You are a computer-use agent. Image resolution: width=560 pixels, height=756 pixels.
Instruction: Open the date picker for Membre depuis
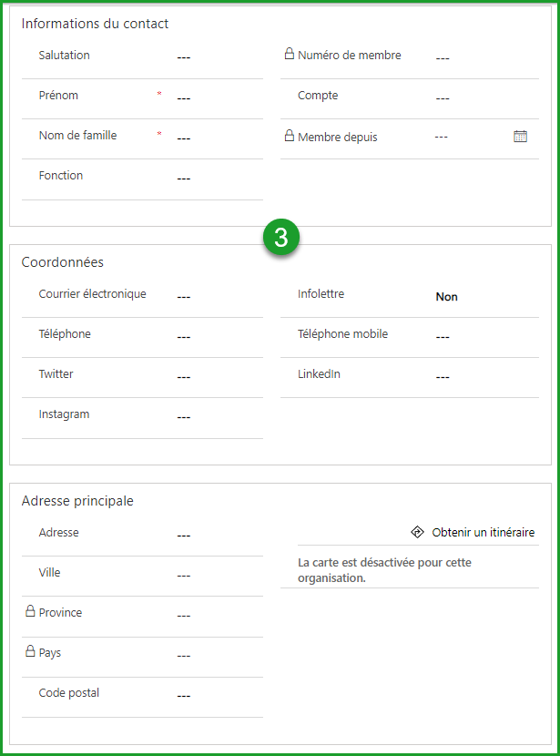(x=520, y=135)
